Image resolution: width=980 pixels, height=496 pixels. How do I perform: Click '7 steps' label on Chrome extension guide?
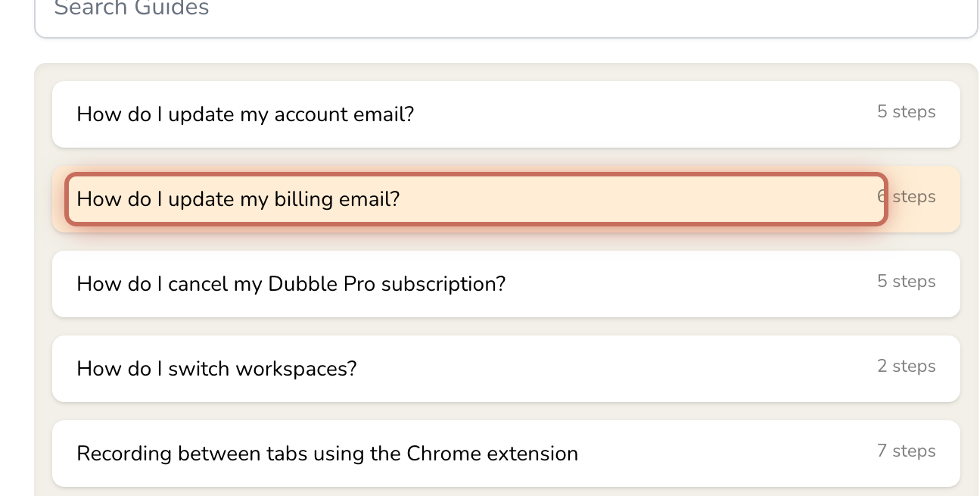point(906,451)
